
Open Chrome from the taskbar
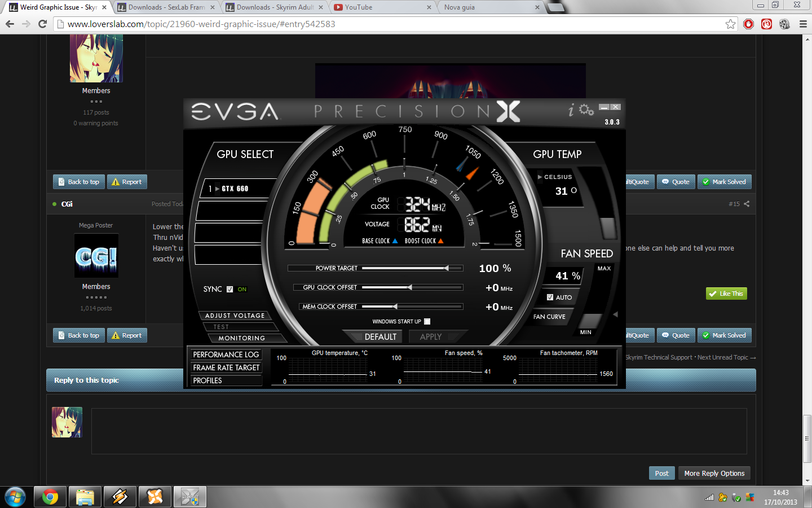pyautogui.click(x=50, y=497)
